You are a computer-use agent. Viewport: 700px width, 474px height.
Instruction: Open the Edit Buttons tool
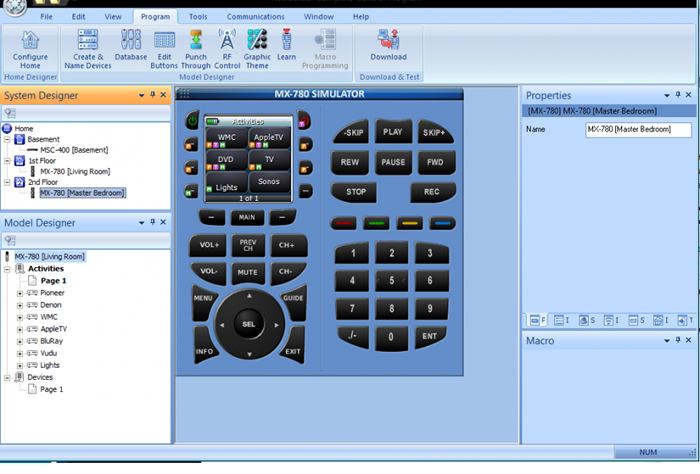tap(164, 45)
